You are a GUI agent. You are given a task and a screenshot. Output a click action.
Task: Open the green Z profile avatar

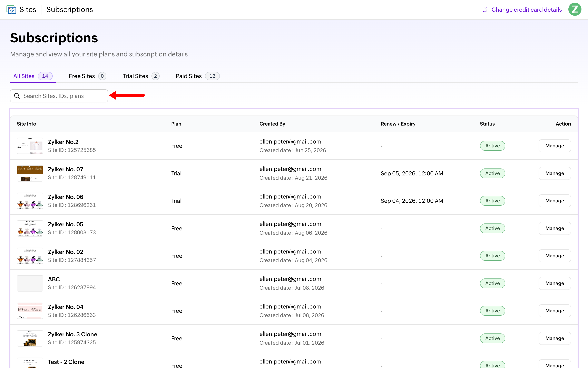575,9
